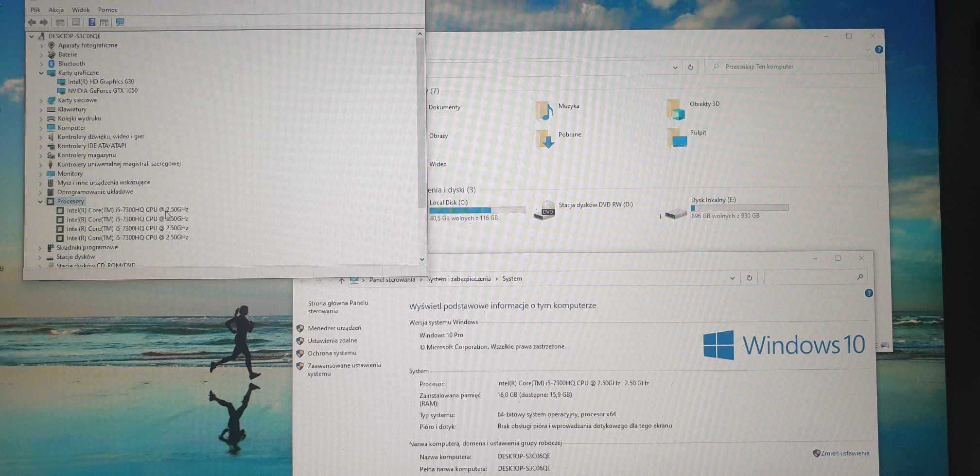Select Składniki programowe category

pos(87,248)
